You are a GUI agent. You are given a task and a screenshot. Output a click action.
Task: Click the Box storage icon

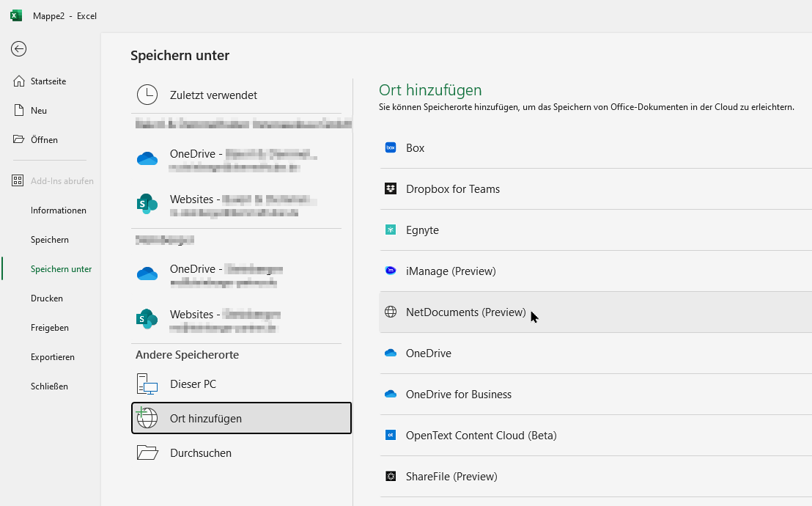click(x=391, y=148)
